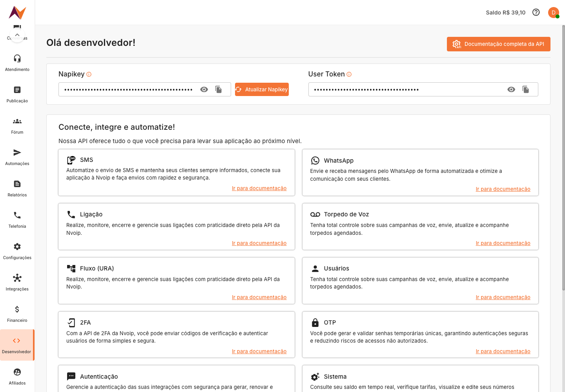The height and width of the screenshot is (392, 565).
Task: Click the Ligação phone card icon
Action: click(71, 214)
